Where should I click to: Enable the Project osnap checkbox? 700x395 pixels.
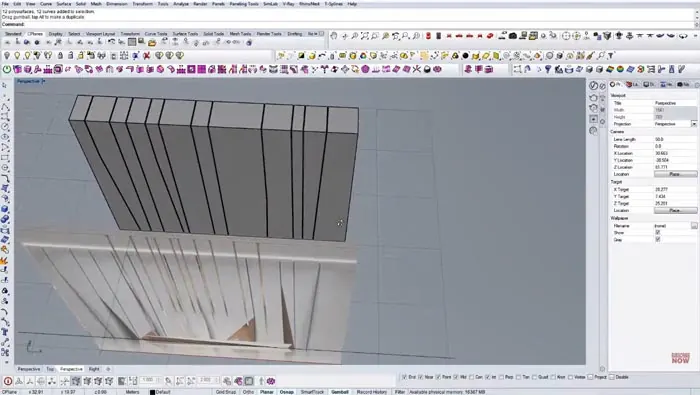[591, 377]
